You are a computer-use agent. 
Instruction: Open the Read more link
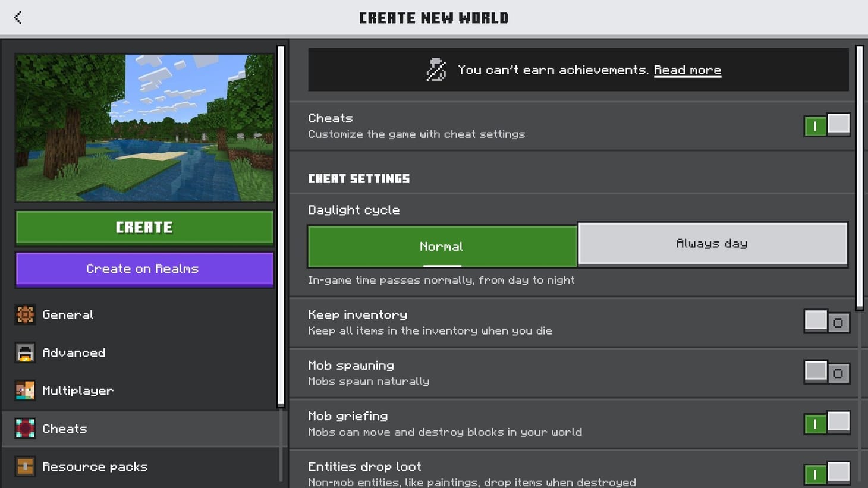point(687,70)
